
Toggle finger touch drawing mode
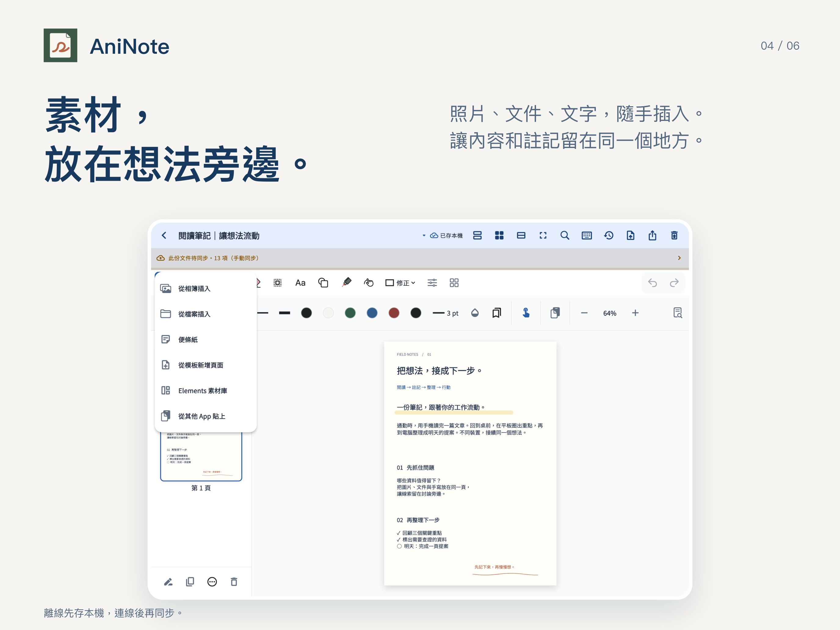pos(526,313)
